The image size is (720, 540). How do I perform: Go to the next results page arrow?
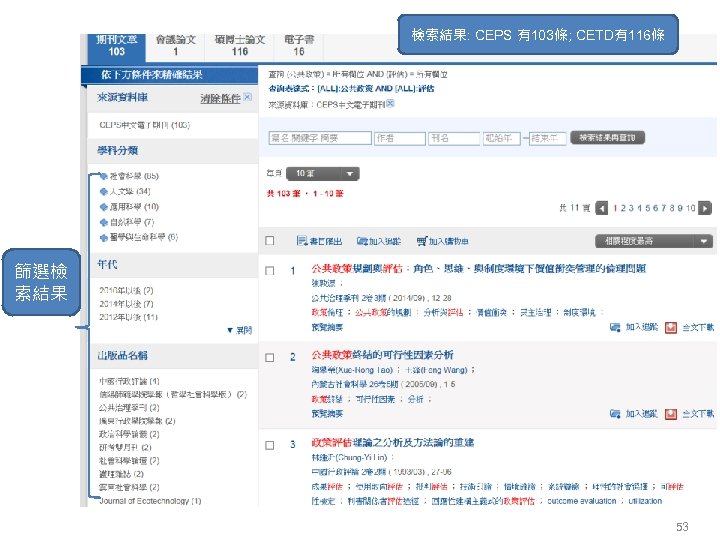point(705,208)
